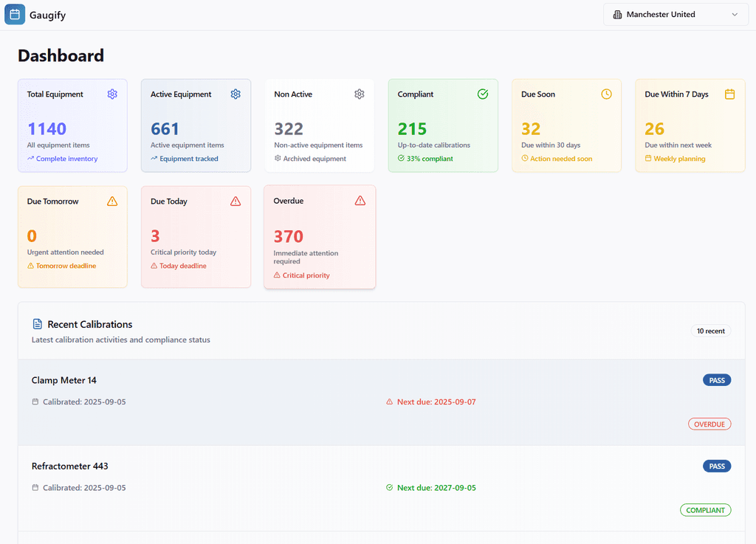Click the OVERDUE badge on Clamp Meter 14

pyautogui.click(x=709, y=424)
